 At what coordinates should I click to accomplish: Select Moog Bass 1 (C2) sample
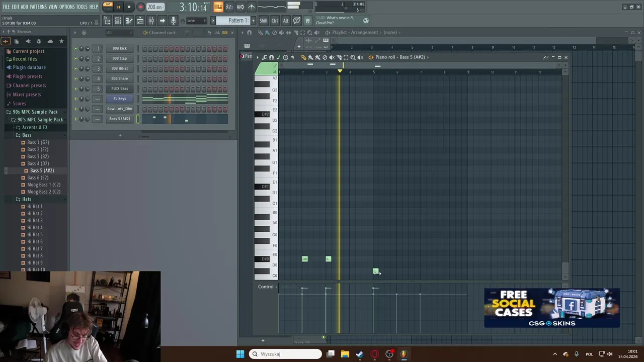(x=44, y=185)
